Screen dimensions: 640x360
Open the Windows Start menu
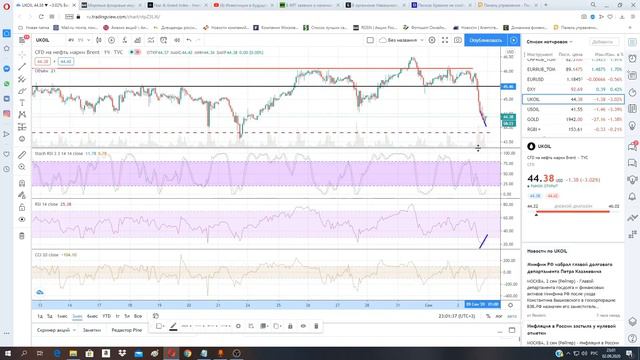click(x=7, y=353)
